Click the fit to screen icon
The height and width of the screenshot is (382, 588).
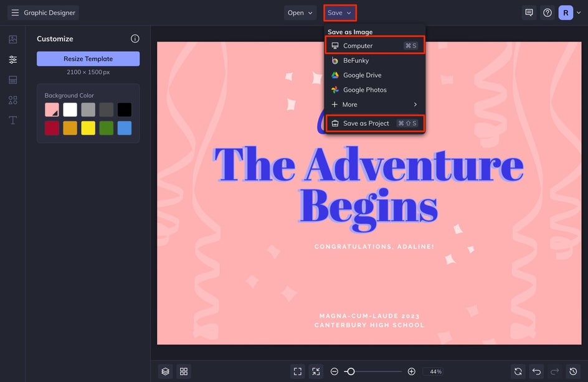[x=298, y=371]
